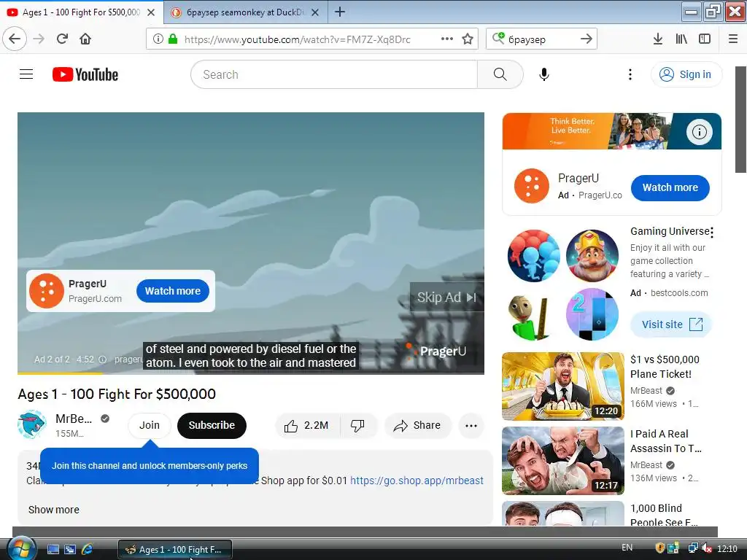Open the browser downloads panel
This screenshot has width=747, height=560.
[657, 39]
